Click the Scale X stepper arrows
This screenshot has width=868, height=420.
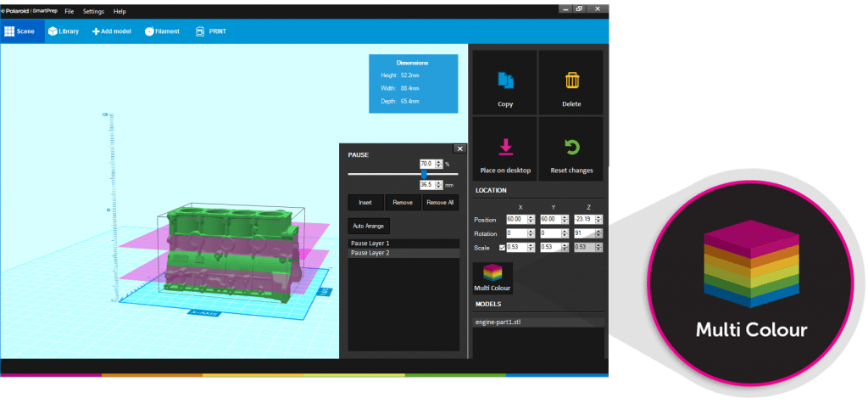coord(531,248)
